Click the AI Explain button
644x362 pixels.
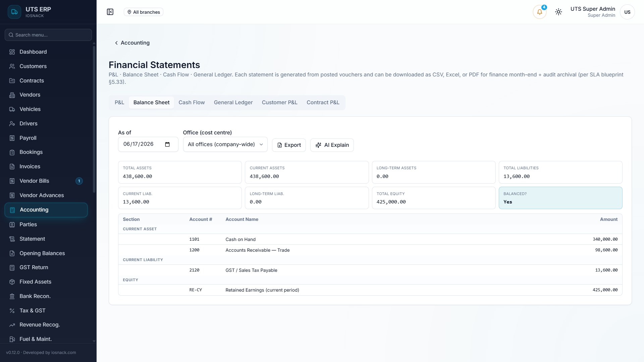coord(332,145)
